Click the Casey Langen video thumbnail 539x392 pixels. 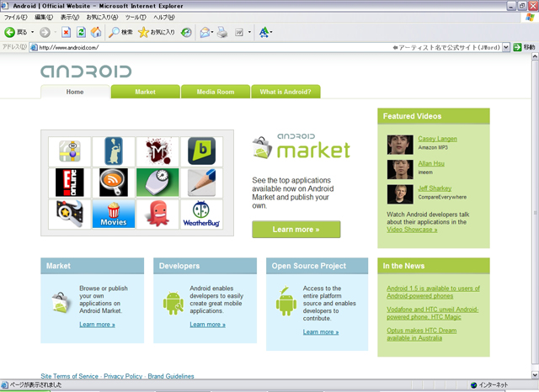[400, 145]
